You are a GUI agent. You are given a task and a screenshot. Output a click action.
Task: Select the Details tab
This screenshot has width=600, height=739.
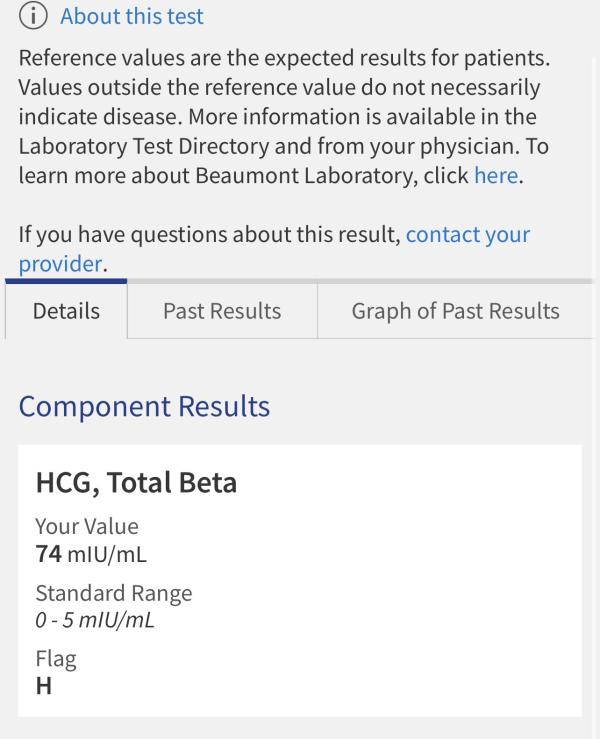click(x=66, y=311)
